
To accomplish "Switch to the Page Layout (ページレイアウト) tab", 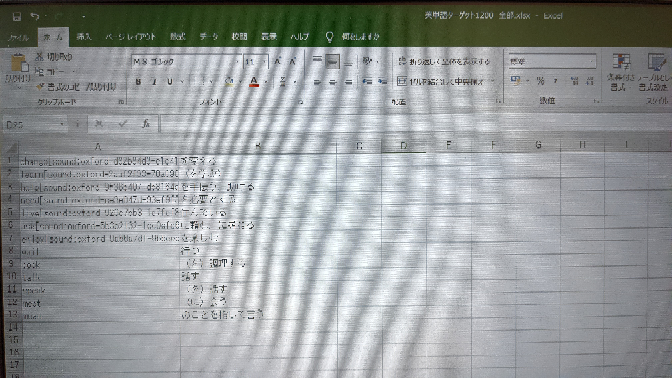I will click(x=130, y=36).
